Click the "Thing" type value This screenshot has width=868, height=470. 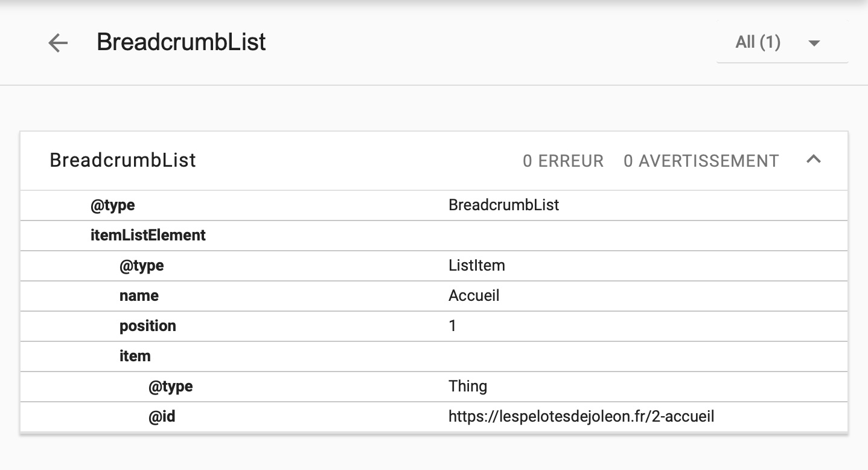point(468,386)
